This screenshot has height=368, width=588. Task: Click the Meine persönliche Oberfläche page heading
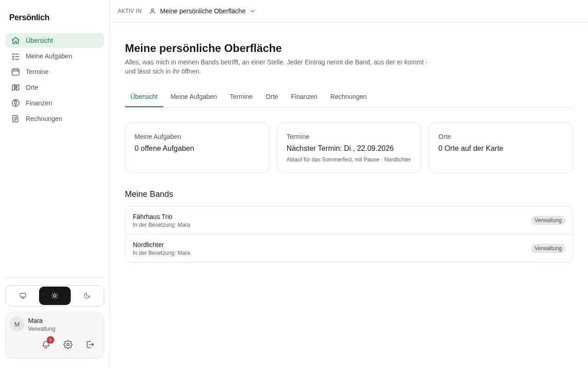coord(203,48)
